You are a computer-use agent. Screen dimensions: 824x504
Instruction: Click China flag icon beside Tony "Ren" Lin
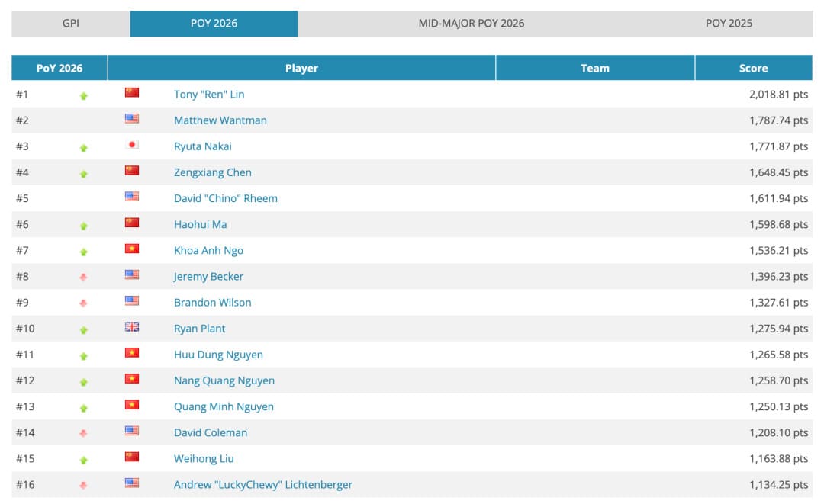pos(132,93)
